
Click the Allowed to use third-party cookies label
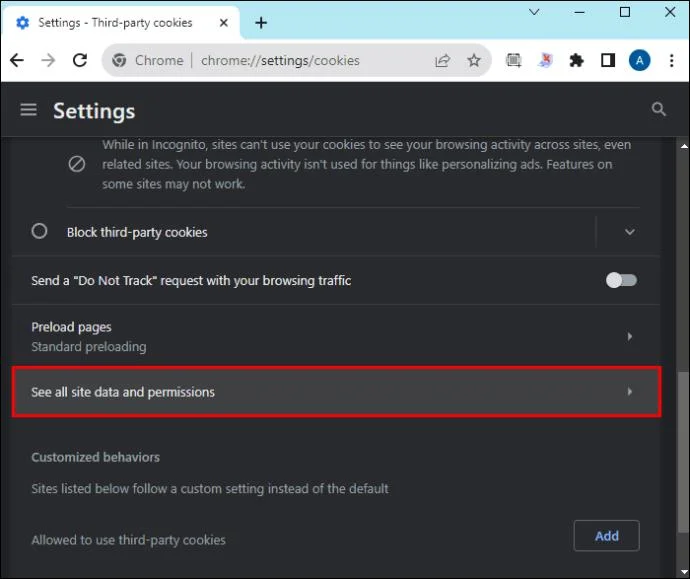[x=128, y=540]
